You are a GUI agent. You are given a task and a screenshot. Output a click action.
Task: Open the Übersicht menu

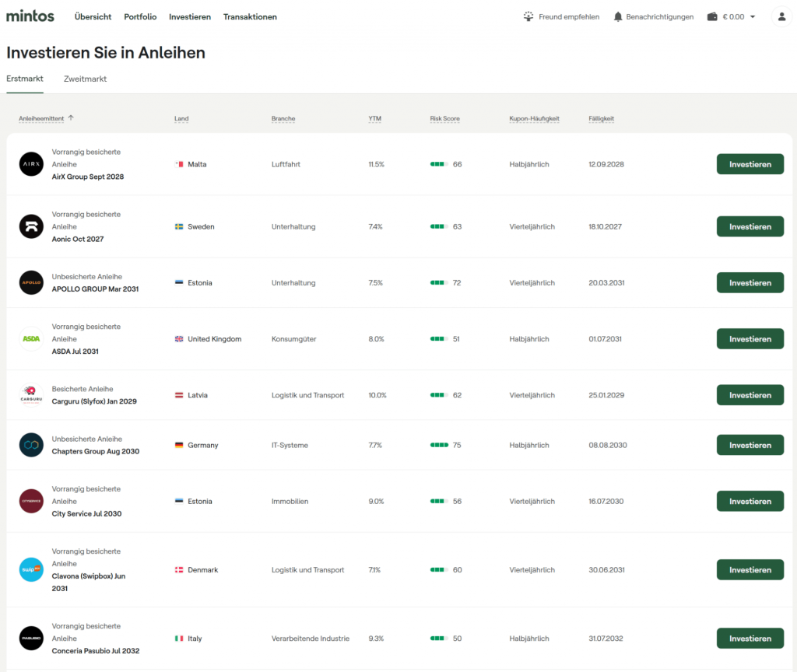click(93, 17)
